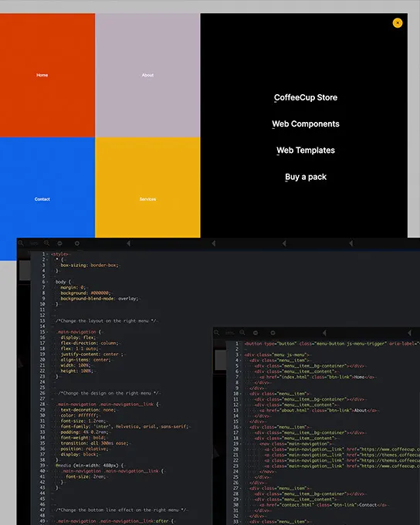The height and width of the screenshot is (525, 420).
Task: Click the About link on gray tile
Action: tap(147, 75)
